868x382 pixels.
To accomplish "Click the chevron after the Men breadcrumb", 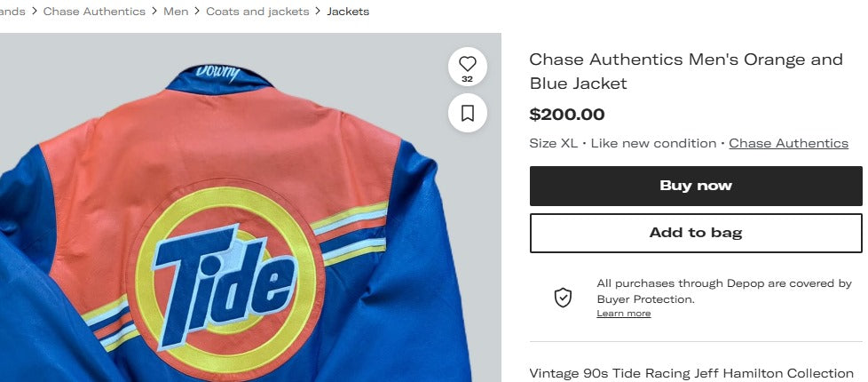I will point(197,12).
